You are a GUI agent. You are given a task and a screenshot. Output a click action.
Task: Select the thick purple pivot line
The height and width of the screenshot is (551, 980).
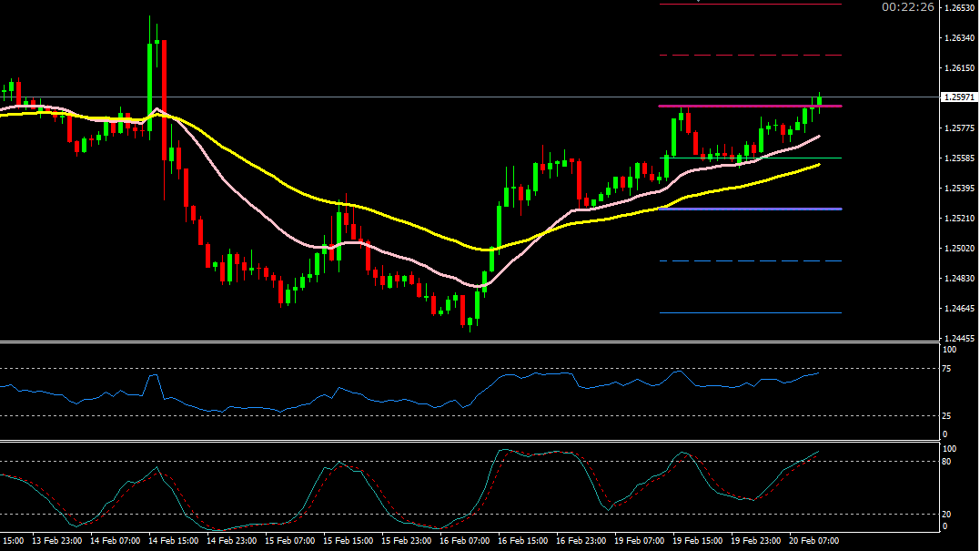[750, 209]
